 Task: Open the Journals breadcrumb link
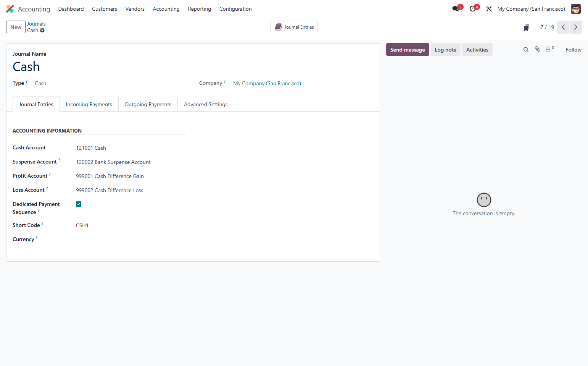36,24
